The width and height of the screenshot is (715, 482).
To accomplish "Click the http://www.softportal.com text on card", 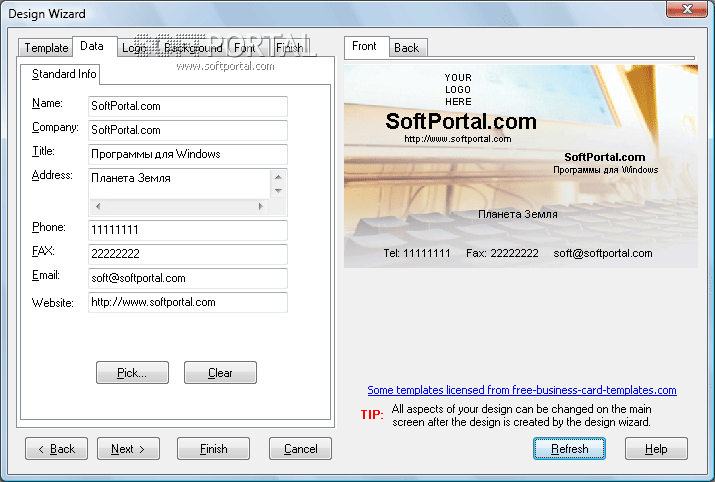I will pos(458,139).
